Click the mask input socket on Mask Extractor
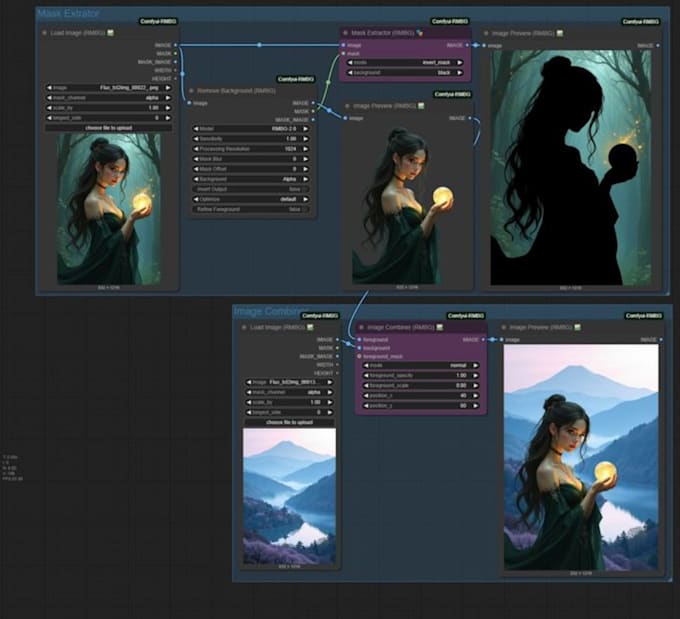 pyautogui.click(x=345, y=53)
